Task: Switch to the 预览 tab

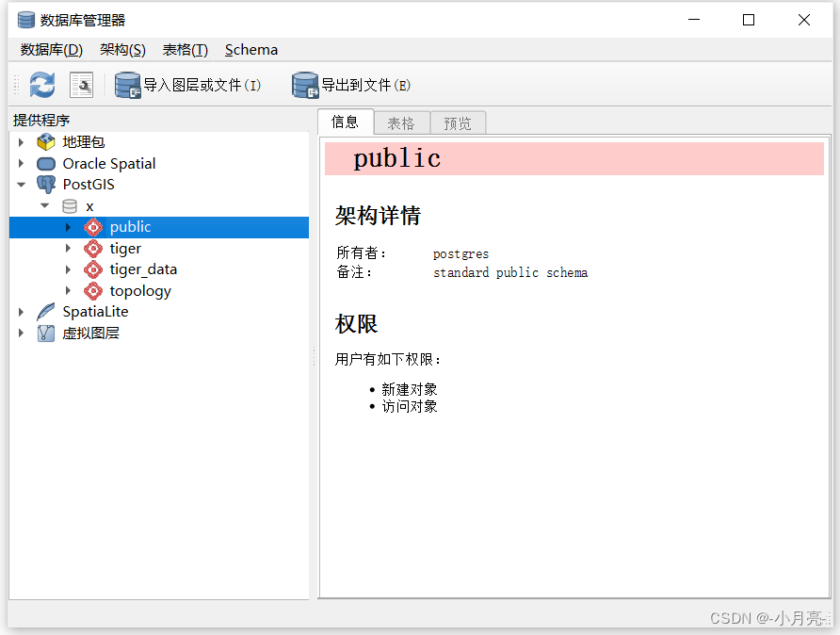Action: coord(458,122)
